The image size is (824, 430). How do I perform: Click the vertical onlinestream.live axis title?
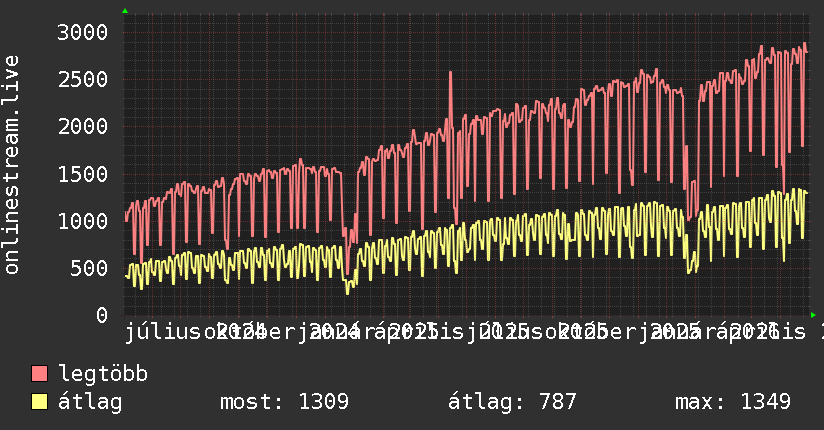click(11, 165)
